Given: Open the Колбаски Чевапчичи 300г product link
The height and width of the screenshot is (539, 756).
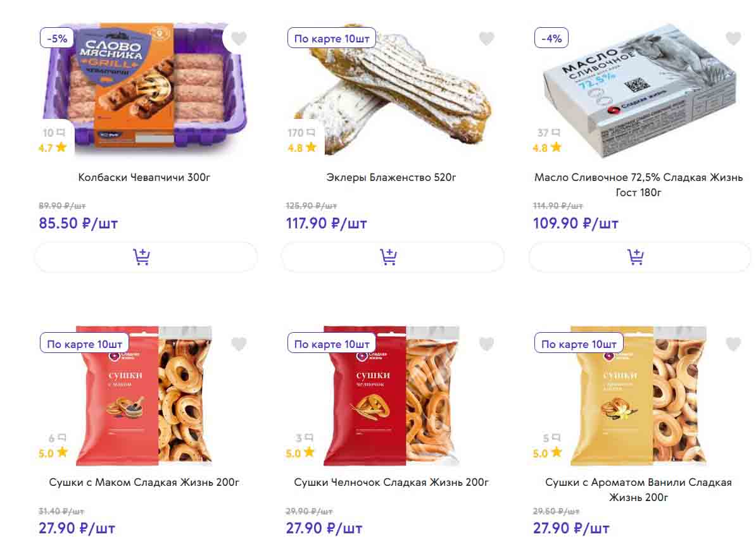Looking at the screenshot, I should [x=144, y=177].
